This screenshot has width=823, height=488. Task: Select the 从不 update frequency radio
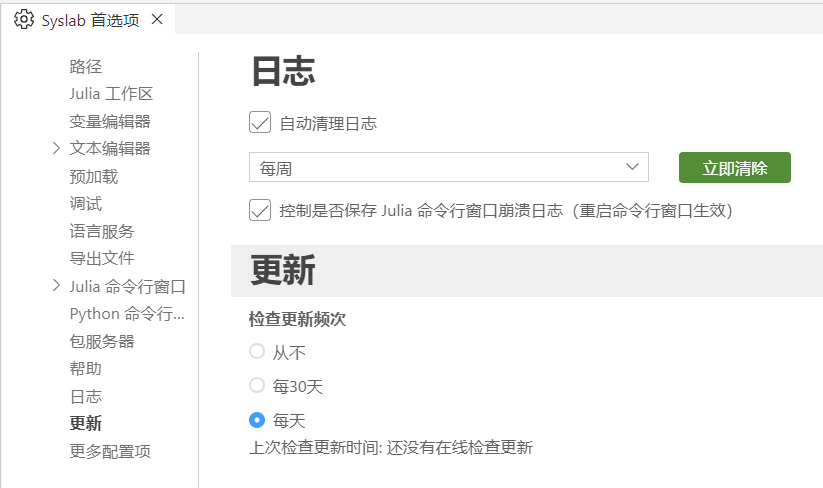click(x=257, y=351)
